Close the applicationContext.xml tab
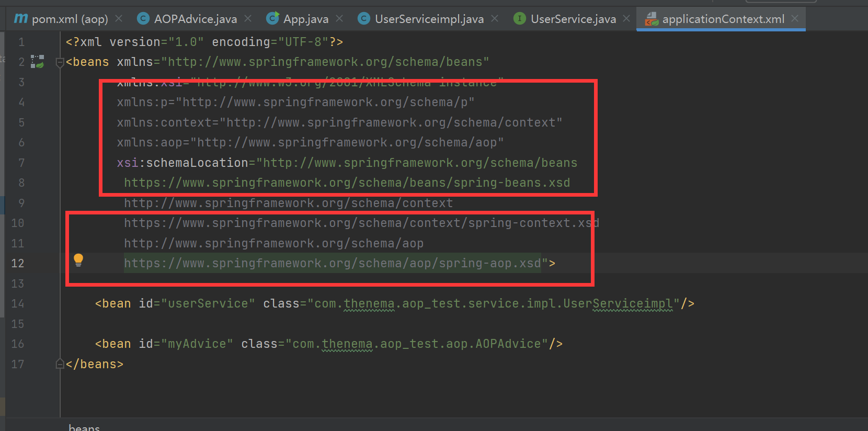This screenshot has width=868, height=431. pos(795,19)
